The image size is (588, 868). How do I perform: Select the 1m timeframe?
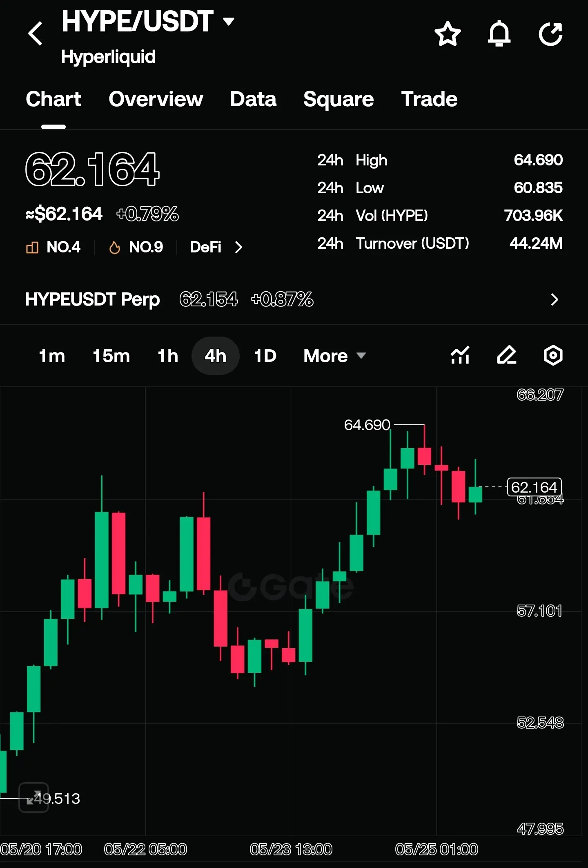pyautogui.click(x=52, y=356)
